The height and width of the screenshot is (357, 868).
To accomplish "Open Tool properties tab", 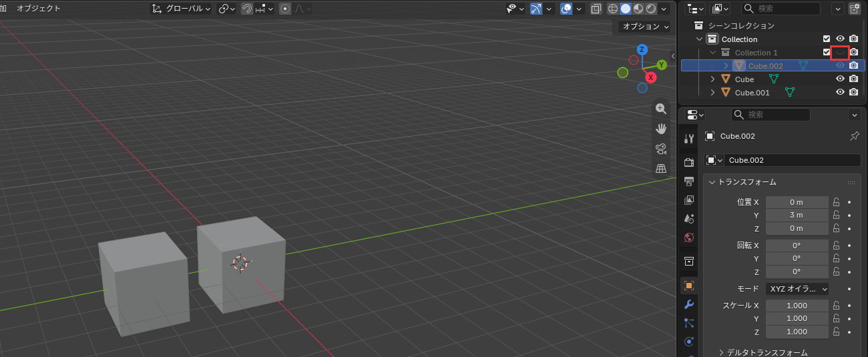I will point(689,138).
